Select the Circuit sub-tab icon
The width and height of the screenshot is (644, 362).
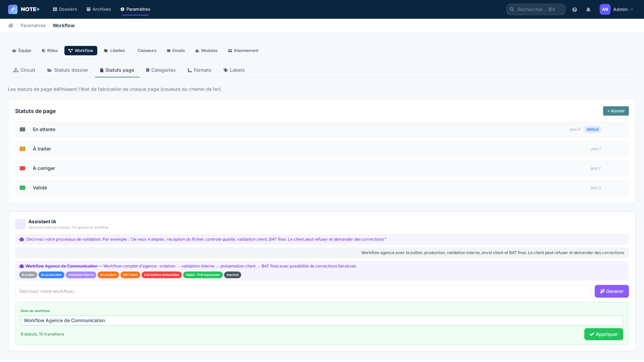(16, 70)
